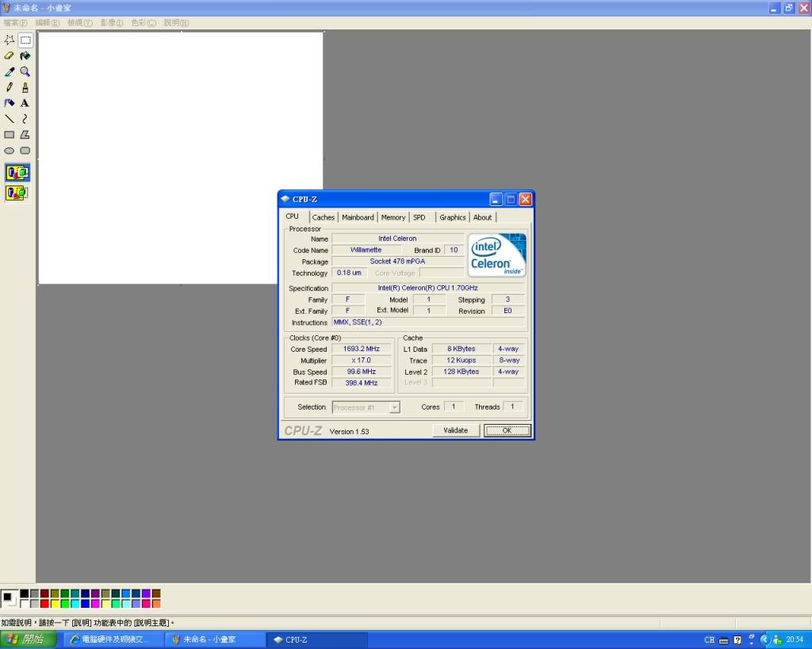Select the Pencil tool in Paint
The image size is (812, 649).
(10, 87)
